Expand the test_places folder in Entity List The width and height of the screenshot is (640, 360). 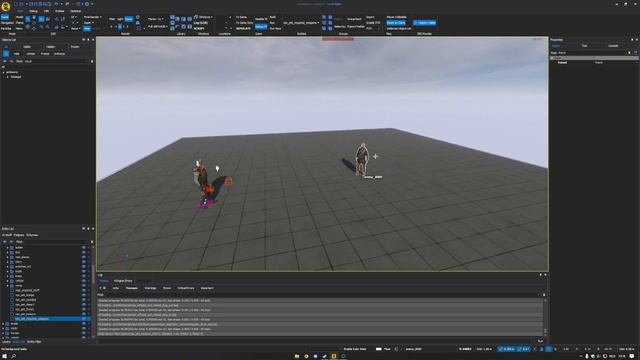coord(7,257)
